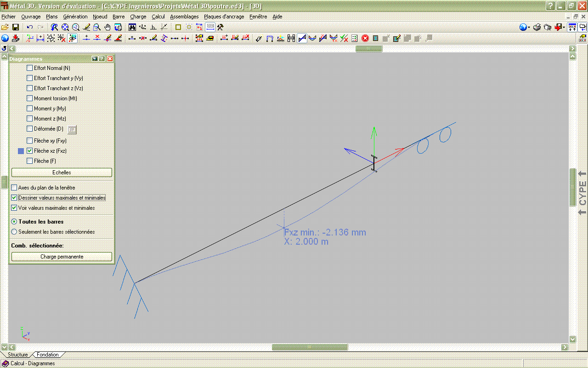Click the bottom horizontal scrollbar thumb
588x368 pixels.
tap(310, 347)
